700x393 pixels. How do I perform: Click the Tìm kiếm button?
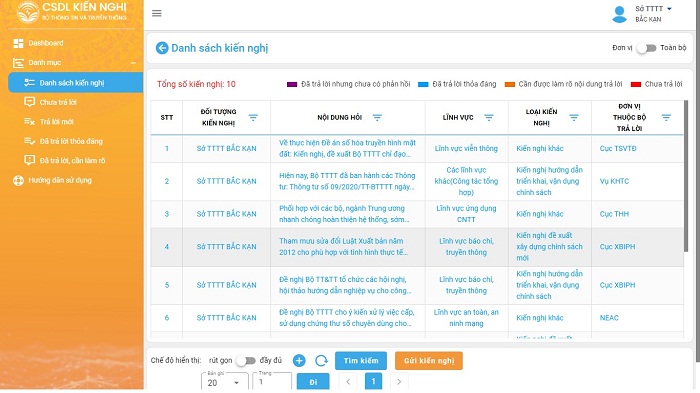361,361
